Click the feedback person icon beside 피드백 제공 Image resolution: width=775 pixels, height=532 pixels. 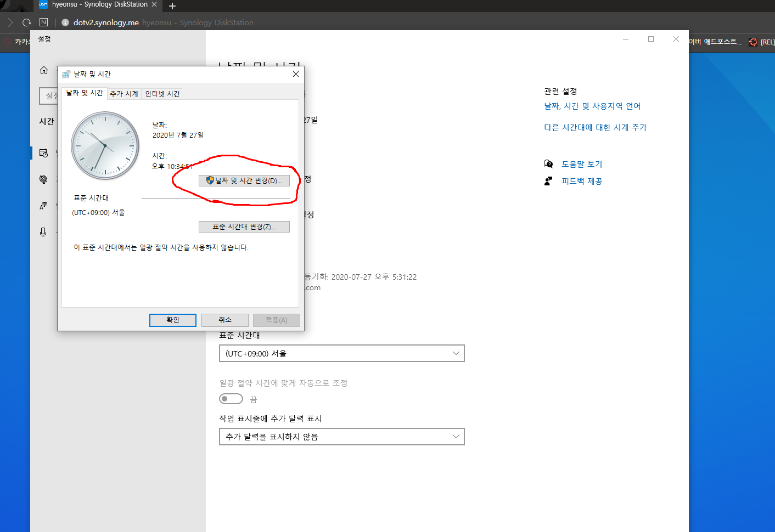548,181
